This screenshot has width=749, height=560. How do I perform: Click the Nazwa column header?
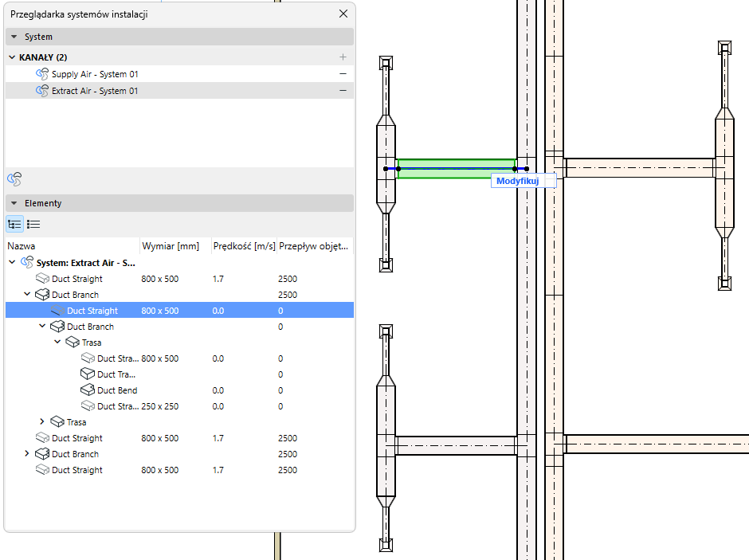point(22,246)
